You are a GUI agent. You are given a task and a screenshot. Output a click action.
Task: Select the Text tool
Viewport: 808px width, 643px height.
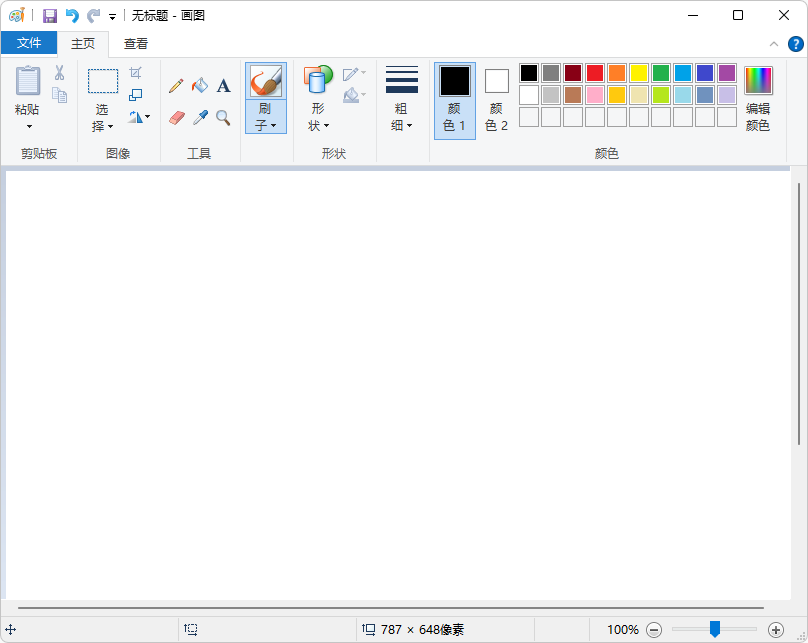coord(223,85)
